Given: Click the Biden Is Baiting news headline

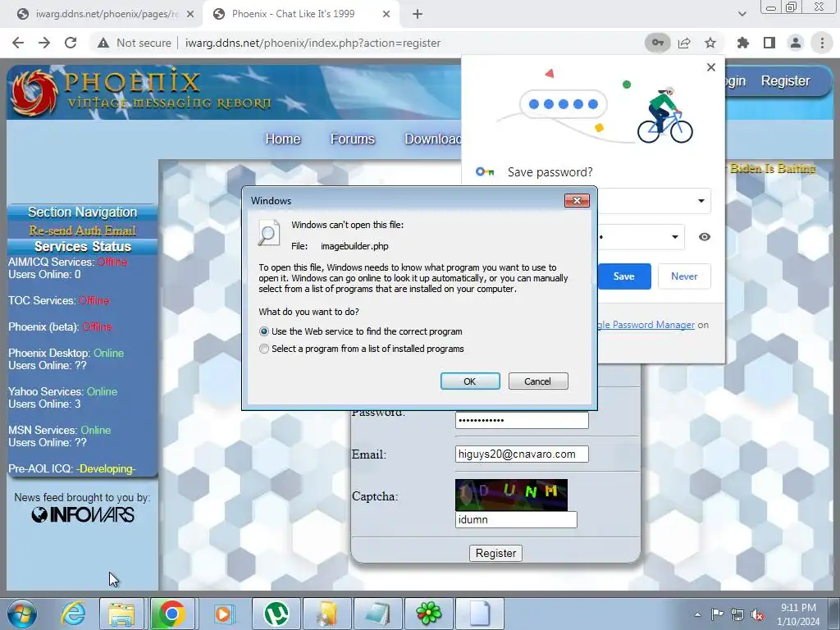Looking at the screenshot, I should coord(773,169).
